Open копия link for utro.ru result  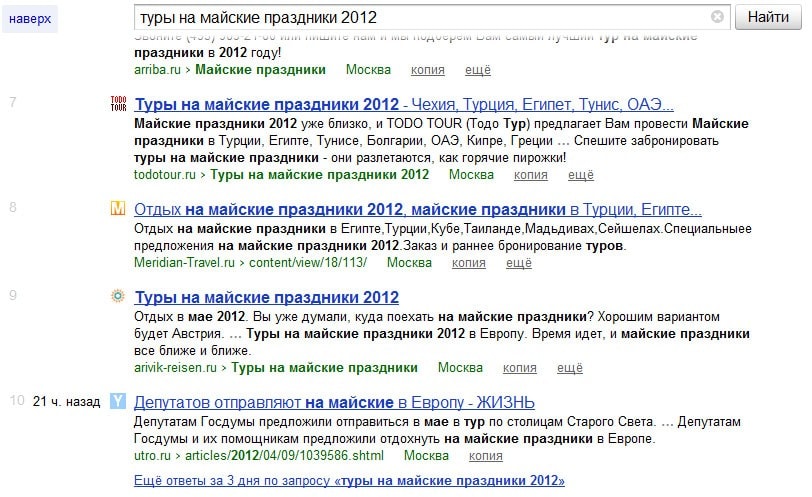click(486, 456)
